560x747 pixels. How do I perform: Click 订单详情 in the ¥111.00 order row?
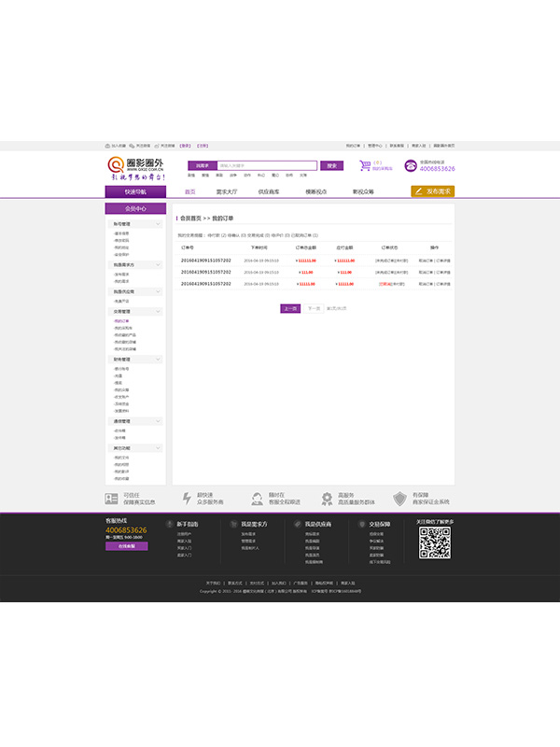click(x=443, y=273)
